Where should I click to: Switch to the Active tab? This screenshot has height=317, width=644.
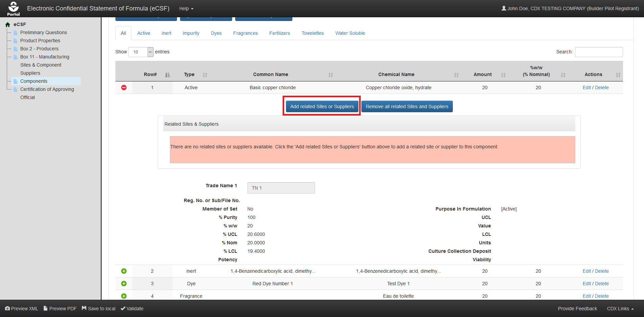click(x=144, y=33)
